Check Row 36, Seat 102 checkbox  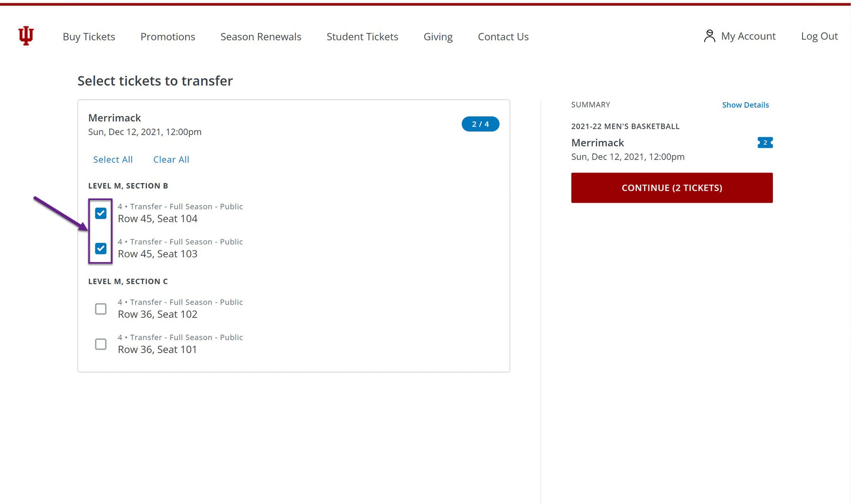tap(100, 309)
